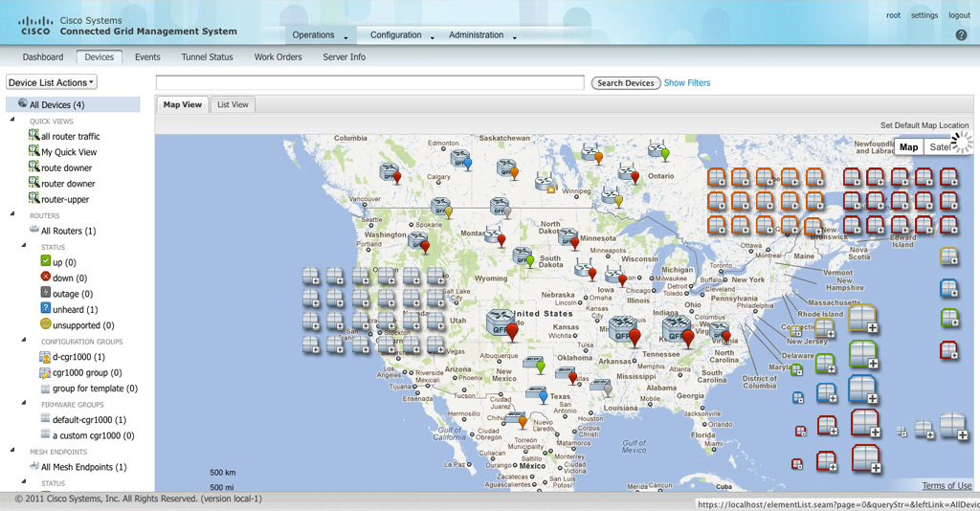
Task: Select the 'up' status green check icon
Action: click(45, 261)
